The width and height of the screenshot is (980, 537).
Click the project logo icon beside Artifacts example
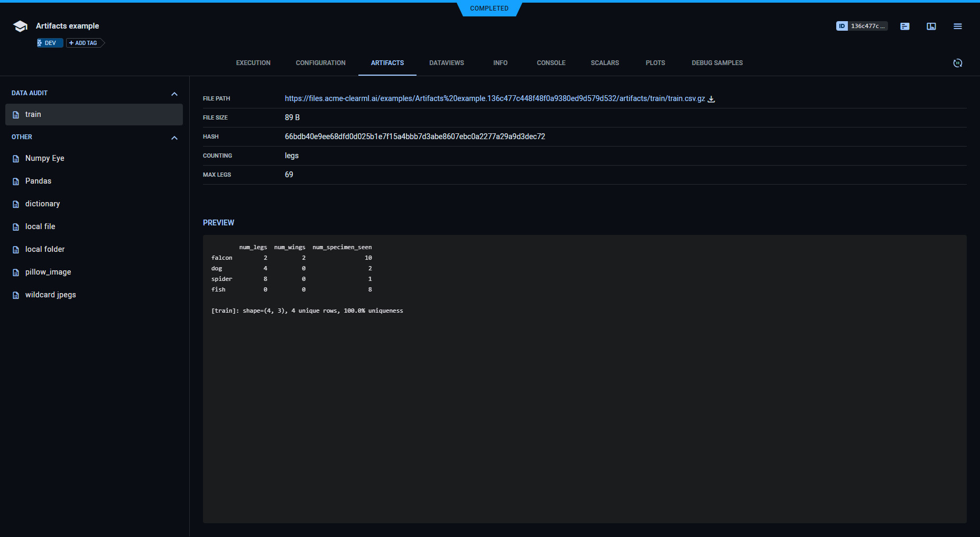tap(20, 25)
